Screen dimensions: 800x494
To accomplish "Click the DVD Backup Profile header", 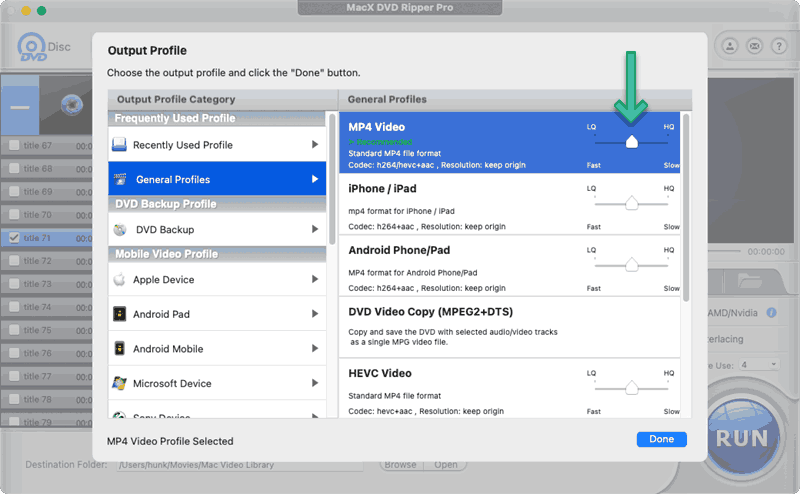I will tap(217, 204).
